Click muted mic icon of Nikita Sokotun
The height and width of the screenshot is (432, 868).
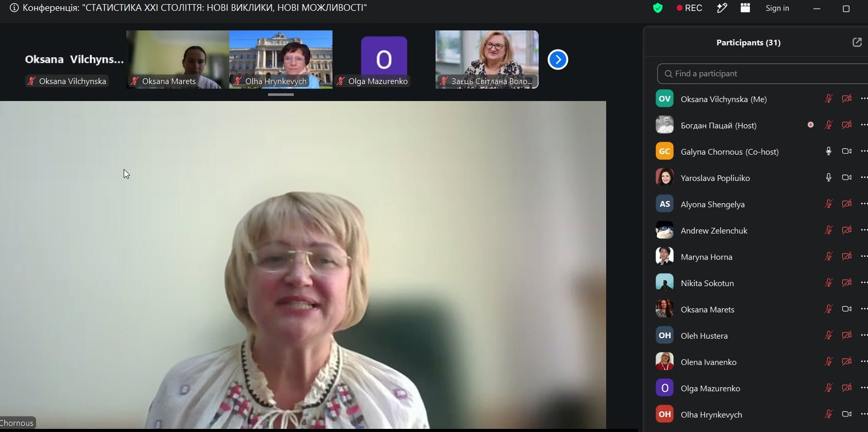(828, 283)
